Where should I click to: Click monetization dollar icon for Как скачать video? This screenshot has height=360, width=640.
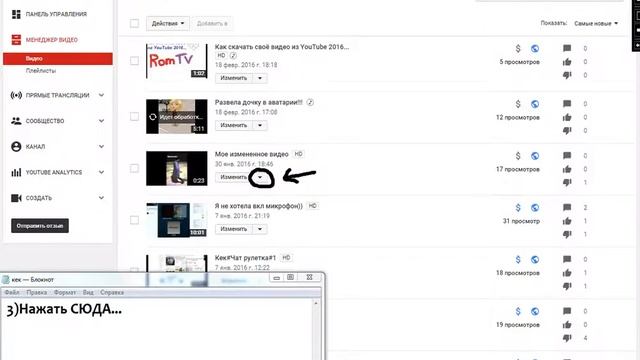tap(518, 49)
